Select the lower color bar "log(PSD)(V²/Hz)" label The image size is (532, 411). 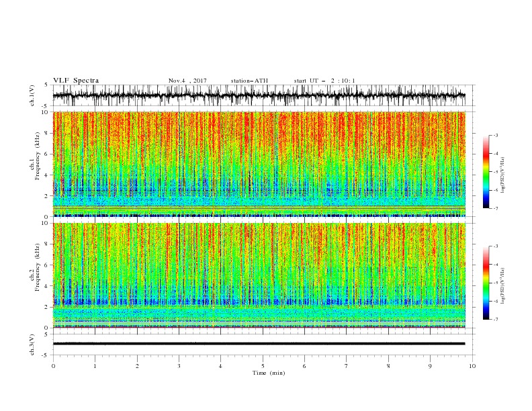(x=503, y=286)
